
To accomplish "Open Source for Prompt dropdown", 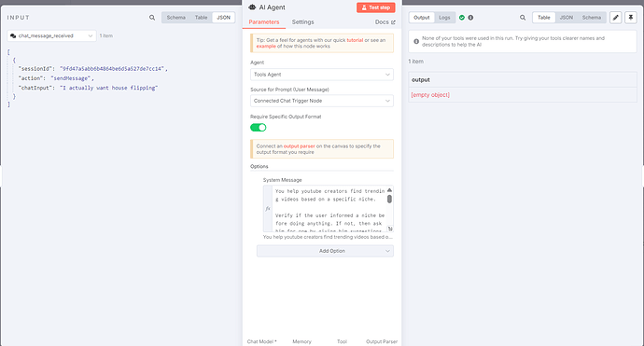I will tap(322, 101).
